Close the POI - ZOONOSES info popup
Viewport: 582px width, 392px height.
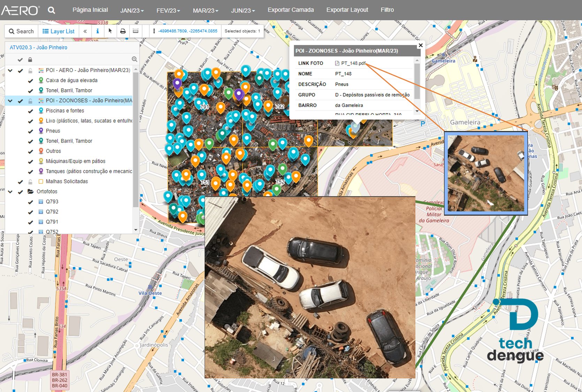(421, 45)
